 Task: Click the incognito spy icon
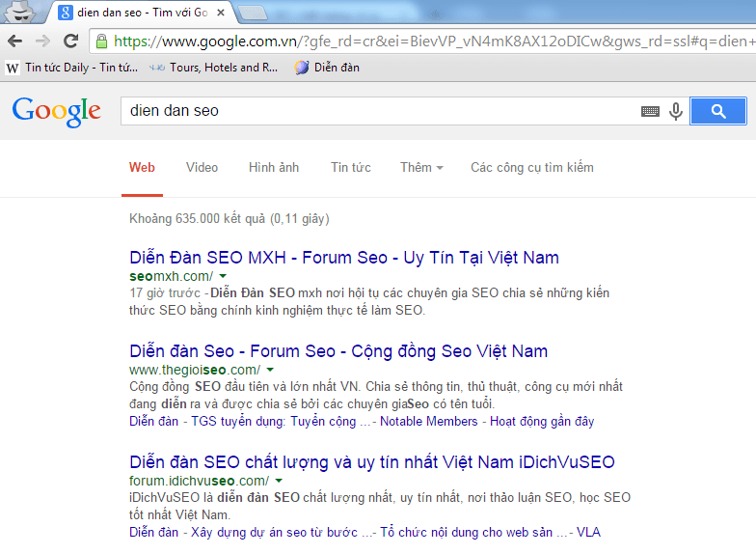[x=19, y=12]
